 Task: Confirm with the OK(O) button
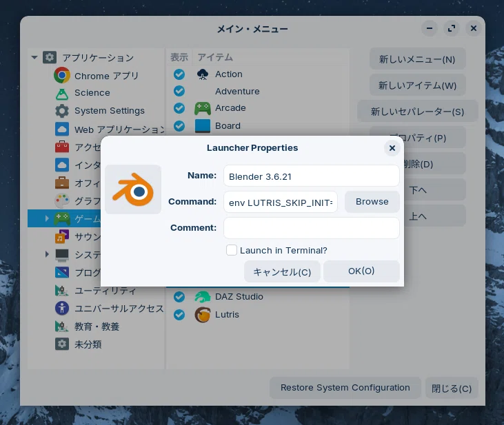pos(361,271)
